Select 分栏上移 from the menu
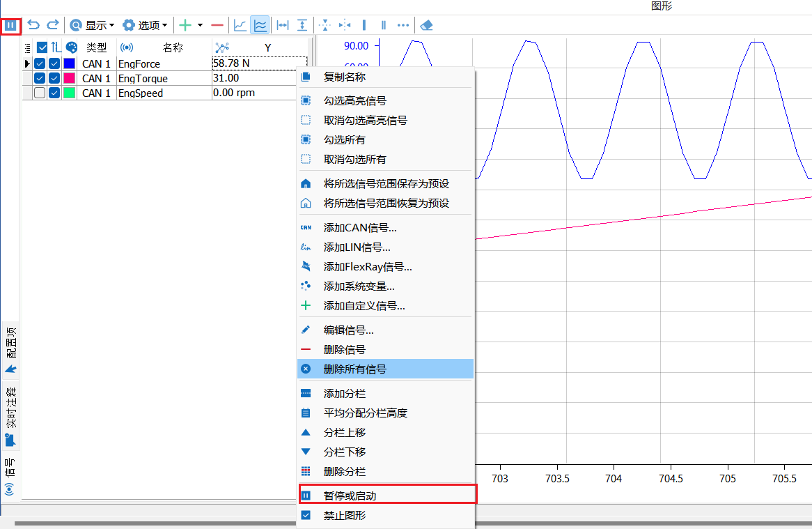This screenshot has width=812, height=529. (x=386, y=433)
